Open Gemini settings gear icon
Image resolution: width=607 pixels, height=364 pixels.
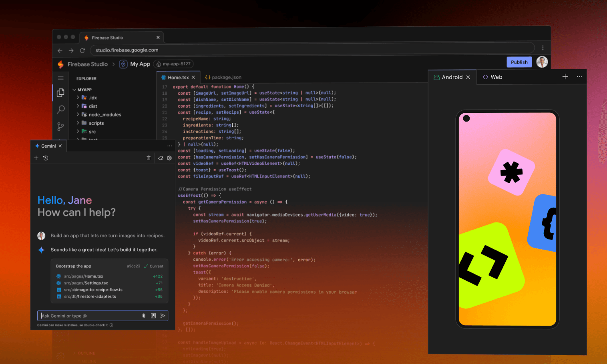[169, 158]
